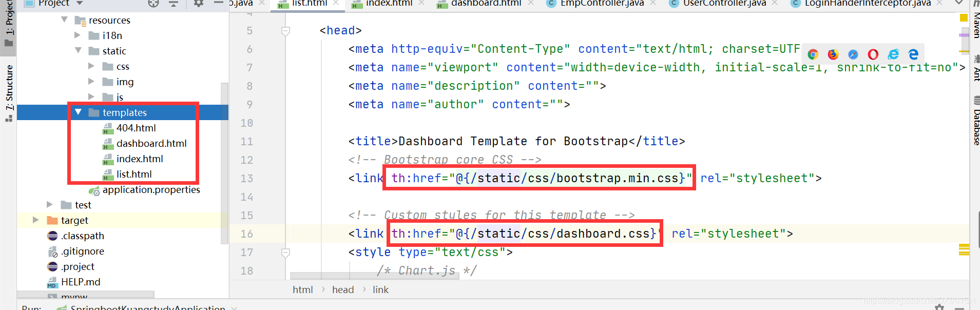Collapse the resources folder
The height and width of the screenshot is (310, 980).
pyautogui.click(x=65, y=20)
